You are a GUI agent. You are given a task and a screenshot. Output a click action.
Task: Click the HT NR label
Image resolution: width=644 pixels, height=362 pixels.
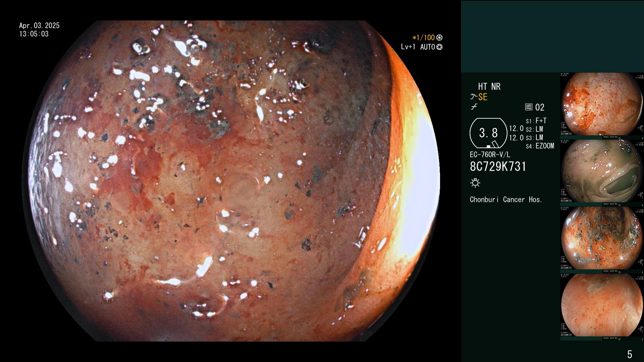tap(489, 86)
